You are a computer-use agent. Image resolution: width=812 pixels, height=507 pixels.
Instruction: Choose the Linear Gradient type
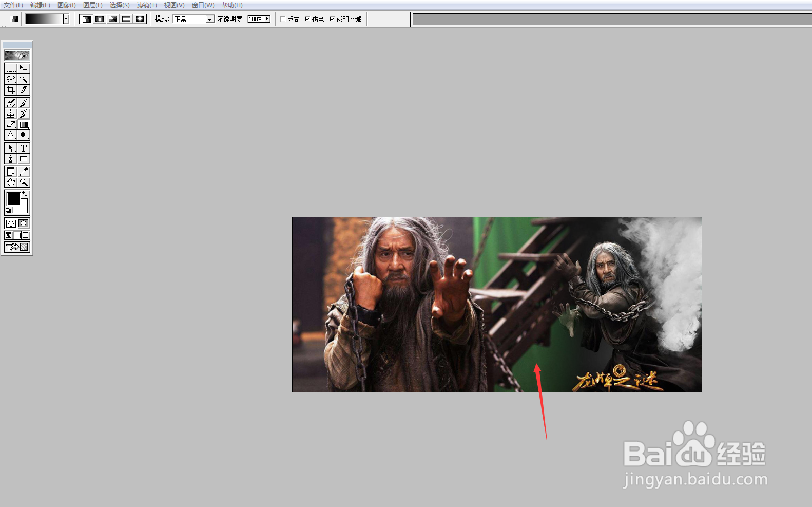click(86, 19)
